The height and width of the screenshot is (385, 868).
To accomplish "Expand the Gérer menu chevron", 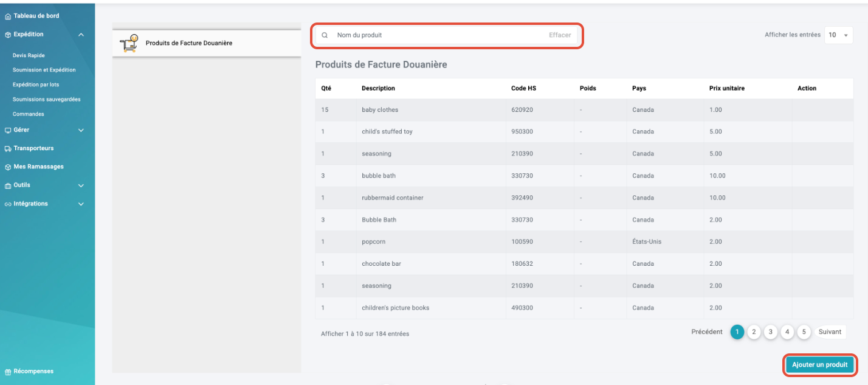I will pos(81,130).
